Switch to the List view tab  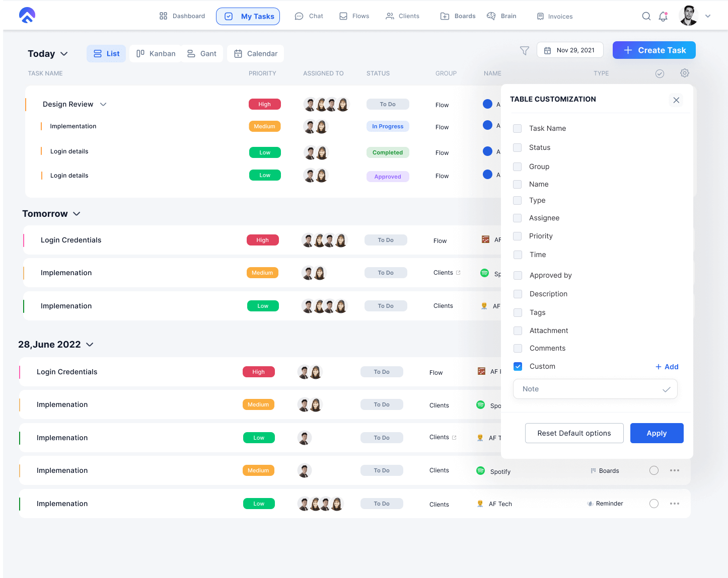coord(106,54)
